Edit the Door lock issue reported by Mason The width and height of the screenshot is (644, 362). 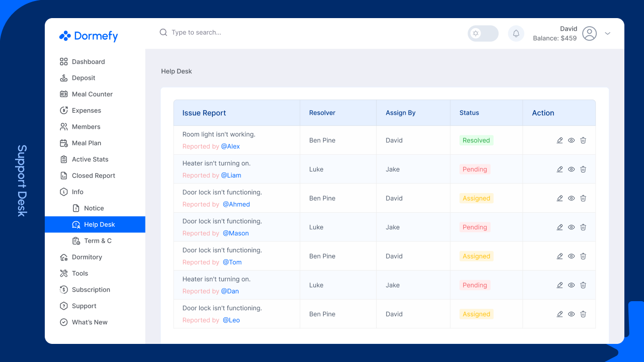coord(559,227)
